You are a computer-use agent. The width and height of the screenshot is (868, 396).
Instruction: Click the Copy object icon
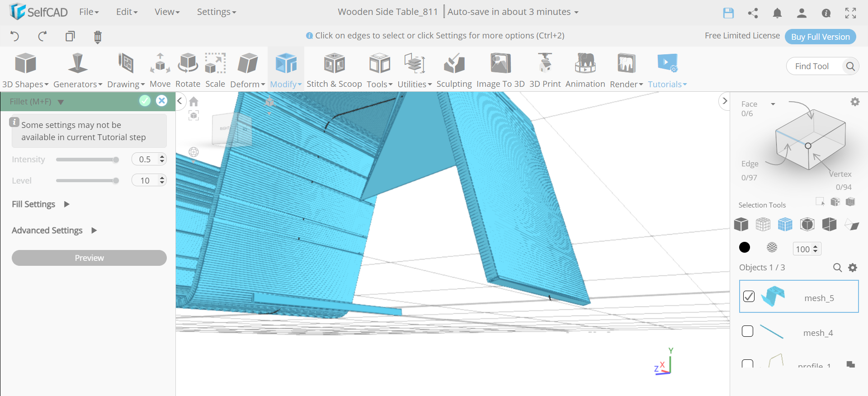coord(70,36)
